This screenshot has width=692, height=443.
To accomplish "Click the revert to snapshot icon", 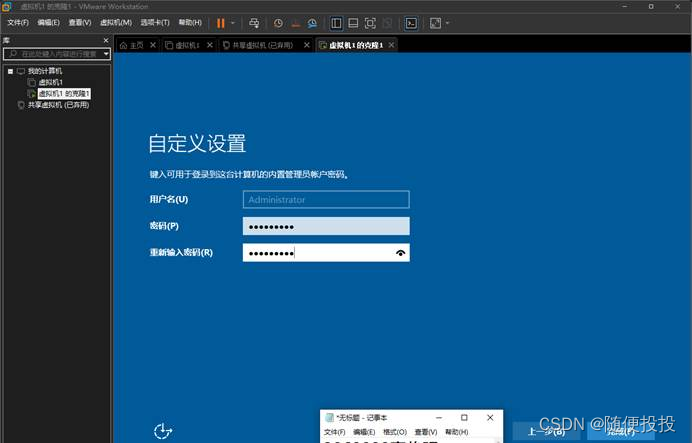I will pos(295,23).
